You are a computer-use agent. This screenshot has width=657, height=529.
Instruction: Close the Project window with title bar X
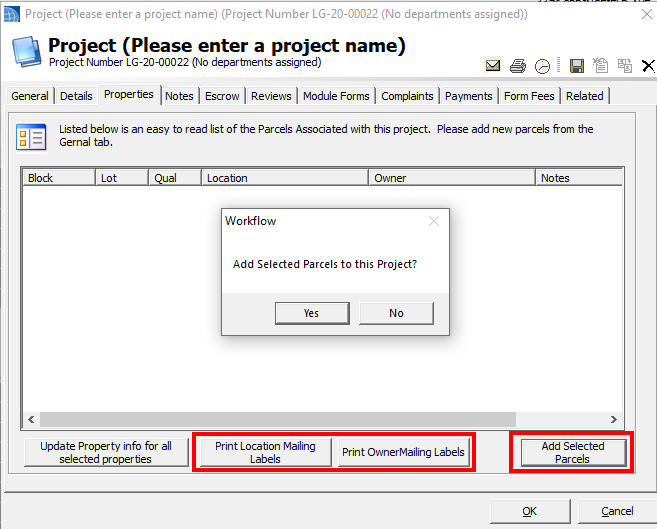pos(647,14)
